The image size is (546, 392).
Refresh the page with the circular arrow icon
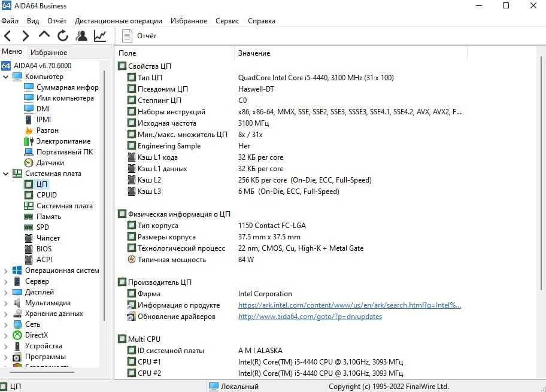(x=63, y=36)
